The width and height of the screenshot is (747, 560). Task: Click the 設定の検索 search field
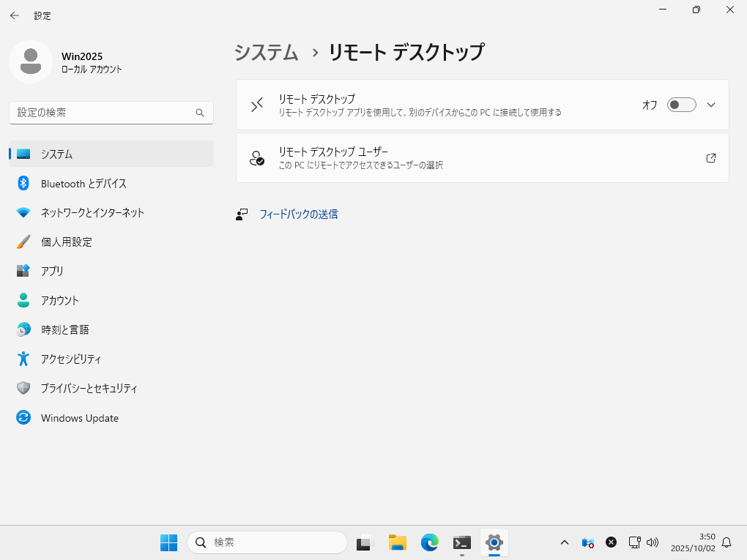(103, 113)
